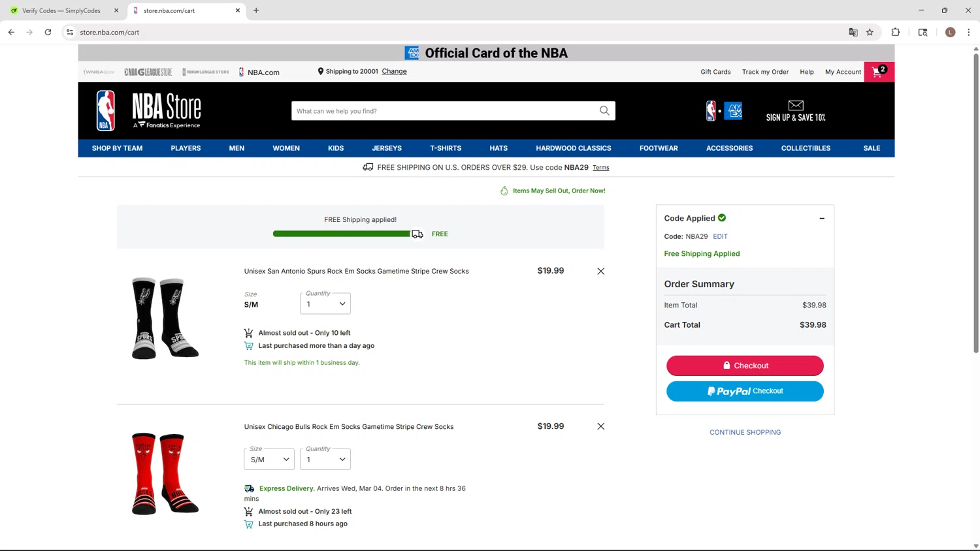Open the Chrome three-dot menu
The height and width of the screenshot is (551, 980).
click(x=968, y=32)
